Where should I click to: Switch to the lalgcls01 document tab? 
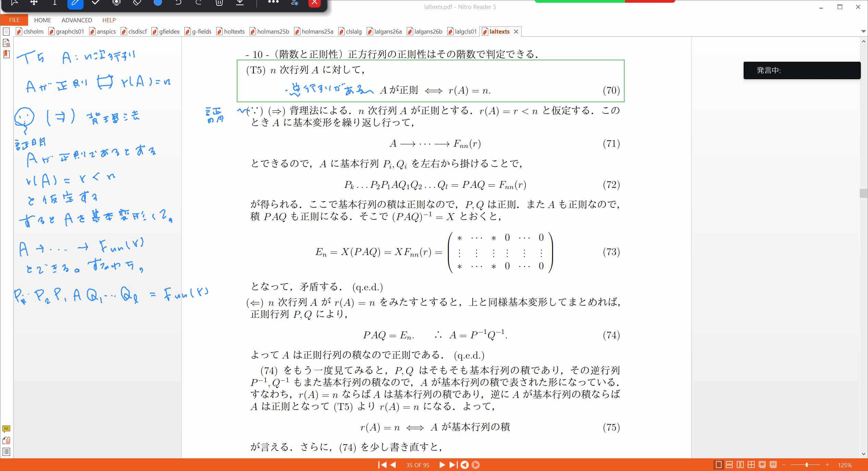[462, 32]
